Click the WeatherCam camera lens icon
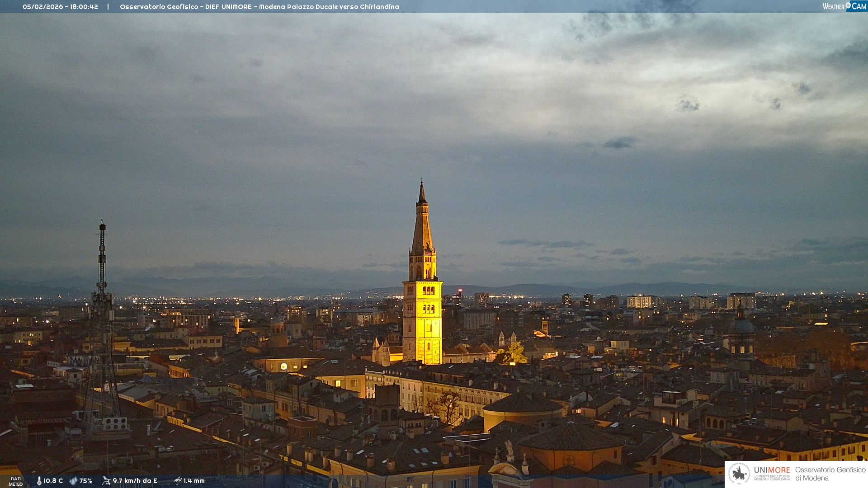The image size is (868, 488). 848,5
